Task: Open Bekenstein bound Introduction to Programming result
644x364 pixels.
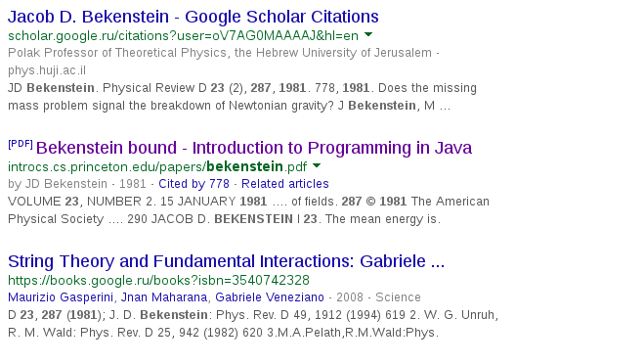Action: click(x=254, y=148)
